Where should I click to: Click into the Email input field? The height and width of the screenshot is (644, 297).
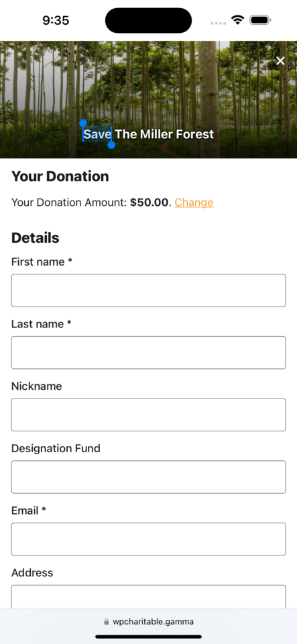(149, 539)
